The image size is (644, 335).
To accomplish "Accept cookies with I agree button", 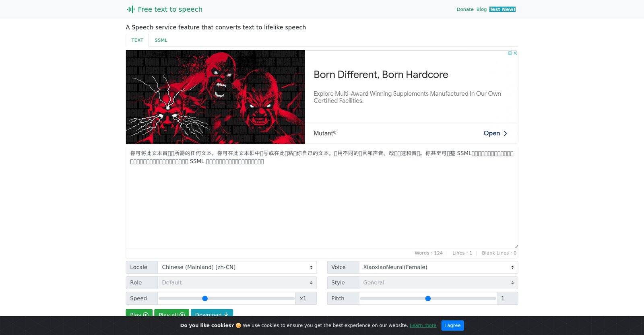I will (452, 325).
